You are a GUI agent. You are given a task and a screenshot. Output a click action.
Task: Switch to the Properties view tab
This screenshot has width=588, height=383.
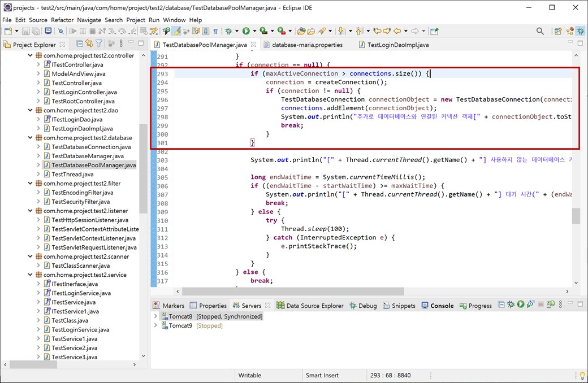[209, 306]
